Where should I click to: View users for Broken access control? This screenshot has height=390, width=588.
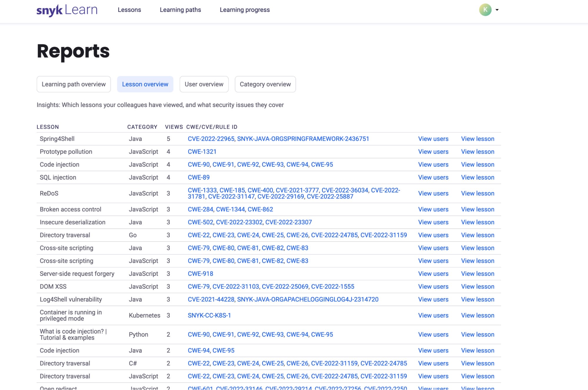coord(433,209)
